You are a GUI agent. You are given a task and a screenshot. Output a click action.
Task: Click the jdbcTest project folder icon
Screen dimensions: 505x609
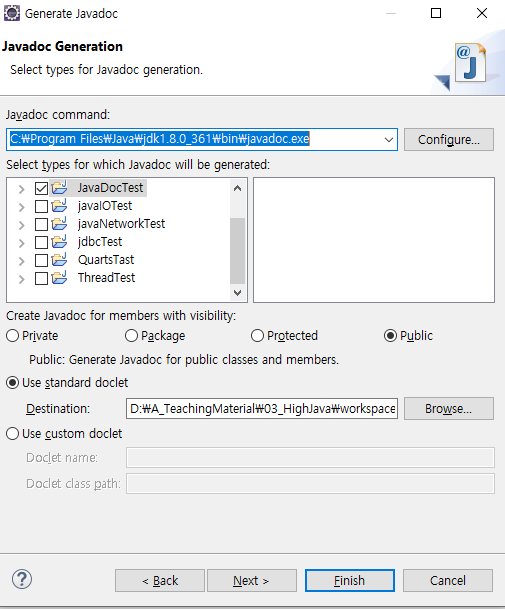59,242
